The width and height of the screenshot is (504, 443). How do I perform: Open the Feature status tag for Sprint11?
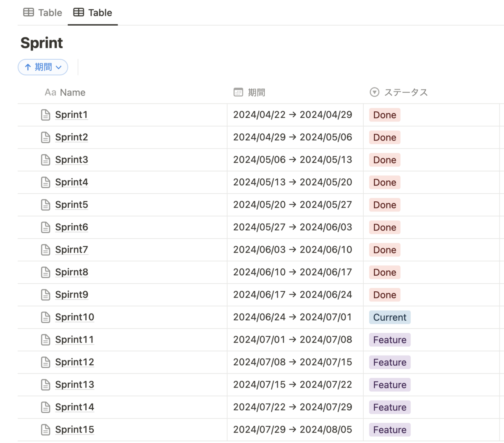tap(390, 340)
